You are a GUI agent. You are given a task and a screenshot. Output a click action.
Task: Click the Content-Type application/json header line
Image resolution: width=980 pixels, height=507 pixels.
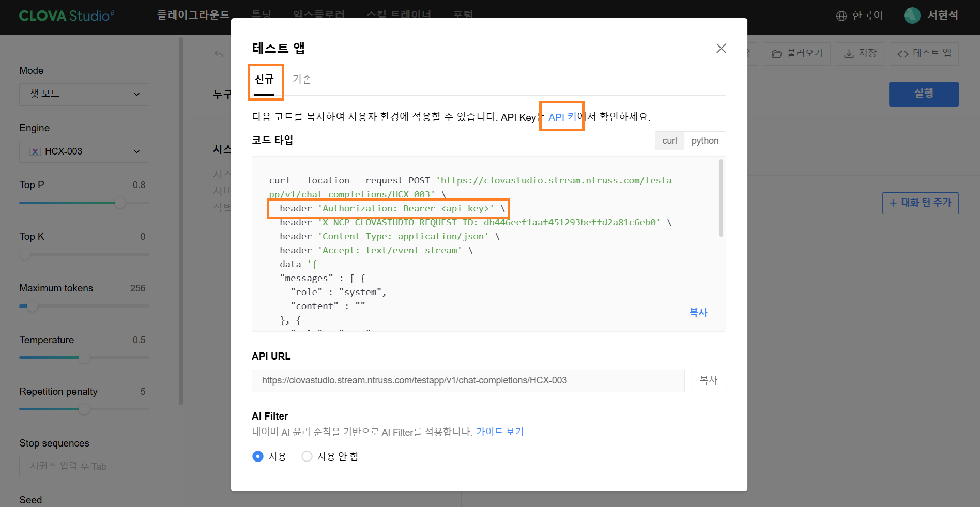click(385, 236)
